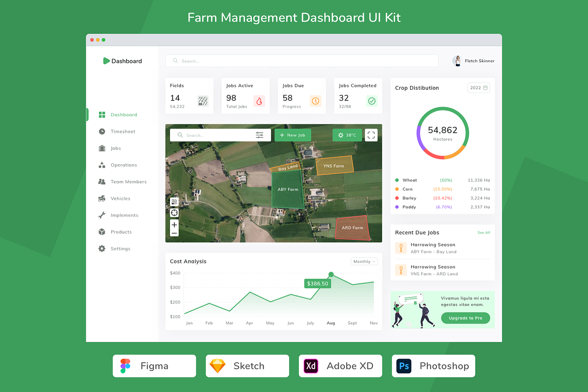Click the top search magnifier icon
Image resolution: width=588 pixels, height=392 pixels.
[x=175, y=61]
